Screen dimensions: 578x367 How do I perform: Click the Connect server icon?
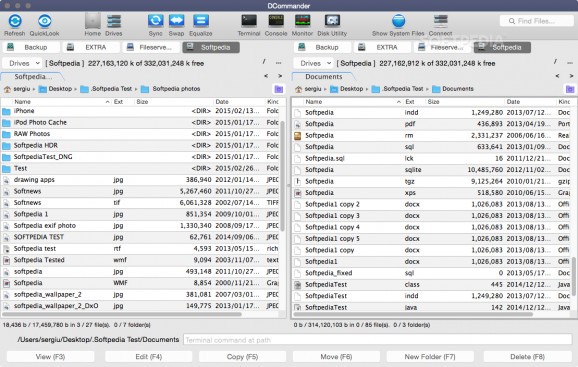coord(441,21)
